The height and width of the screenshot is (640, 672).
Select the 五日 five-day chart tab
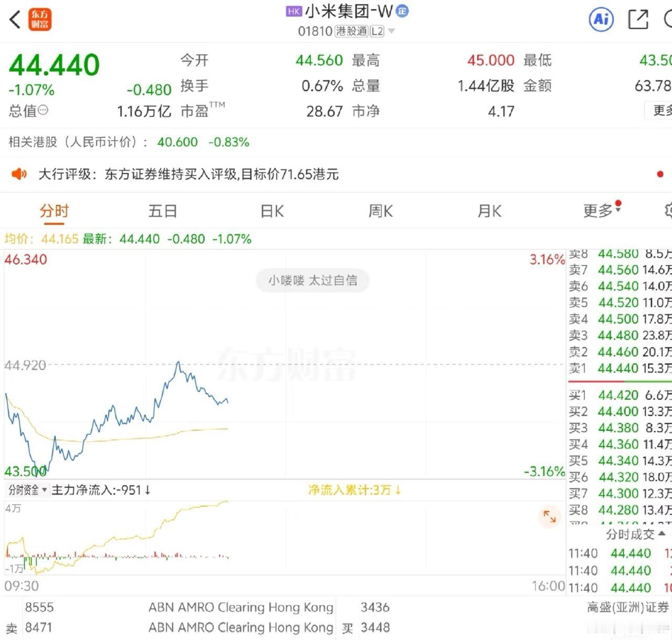click(x=162, y=211)
